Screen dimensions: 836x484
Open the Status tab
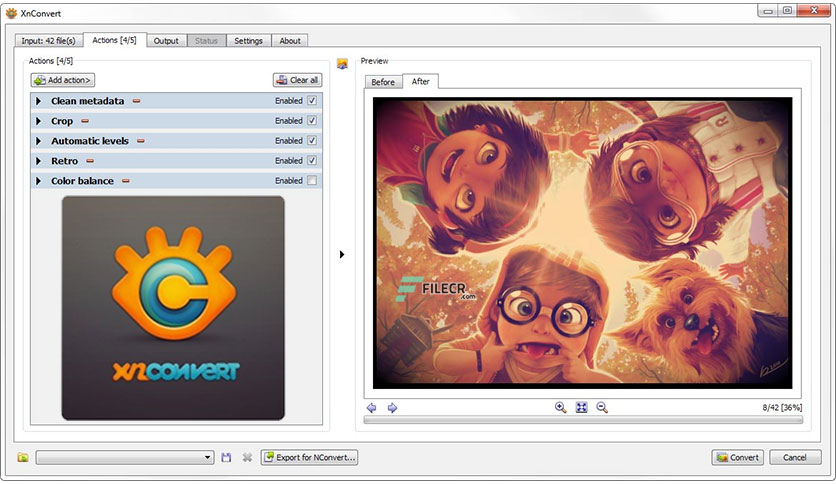206,41
